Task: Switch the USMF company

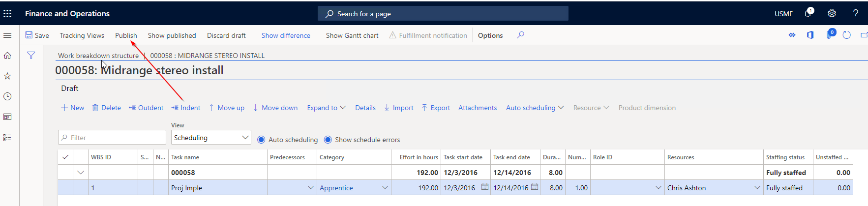Action: coord(783,14)
